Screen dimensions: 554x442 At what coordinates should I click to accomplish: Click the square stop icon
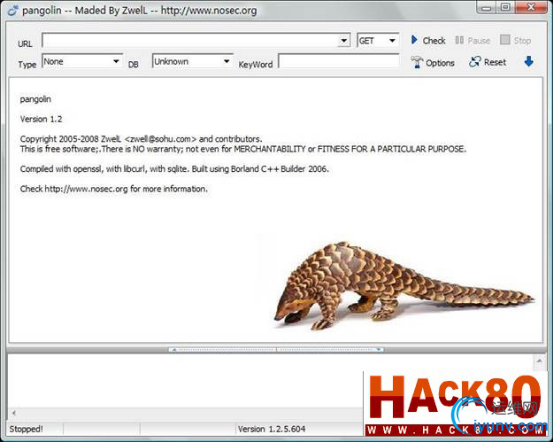coord(505,40)
